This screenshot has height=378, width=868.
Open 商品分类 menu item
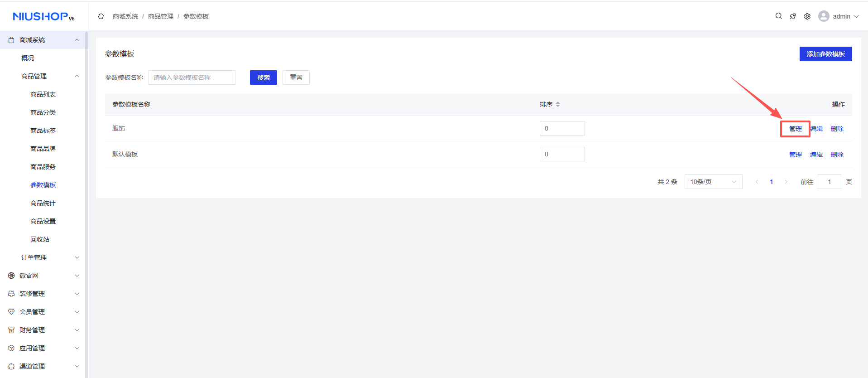pyautogui.click(x=43, y=112)
